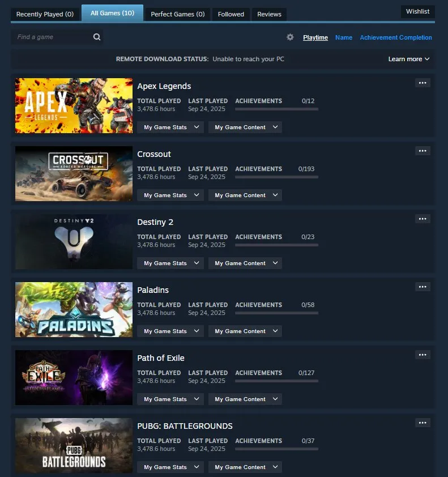Click the Destiny 2 0/23 achievements count

coord(308,237)
